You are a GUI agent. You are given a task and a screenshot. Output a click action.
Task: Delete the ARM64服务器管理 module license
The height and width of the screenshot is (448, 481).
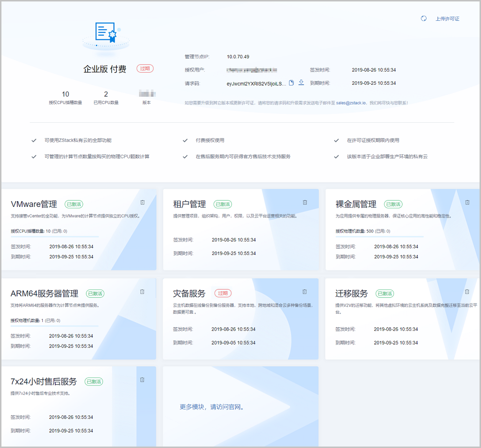pyautogui.click(x=142, y=292)
